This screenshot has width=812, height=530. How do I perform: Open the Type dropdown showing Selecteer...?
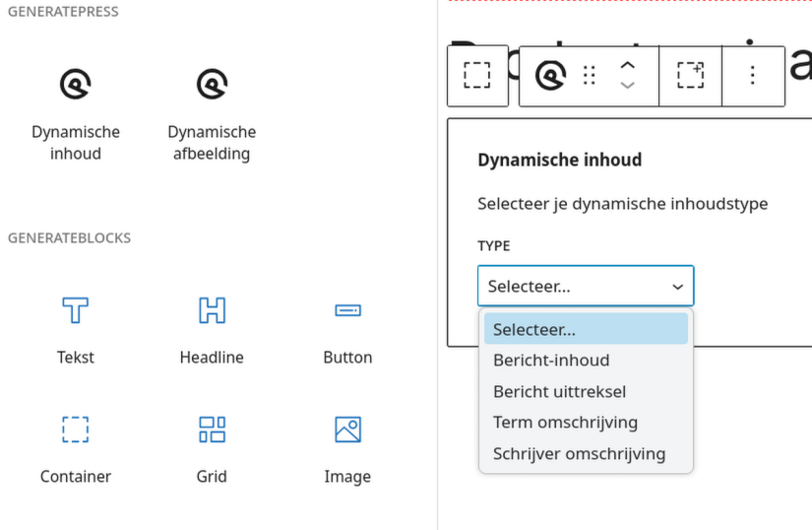click(586, 287)
